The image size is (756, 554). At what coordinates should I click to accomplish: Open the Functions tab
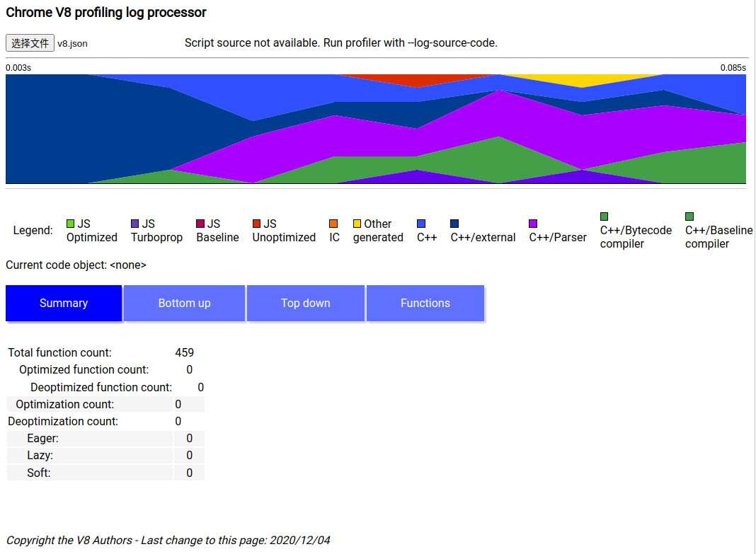pos(425,303)
